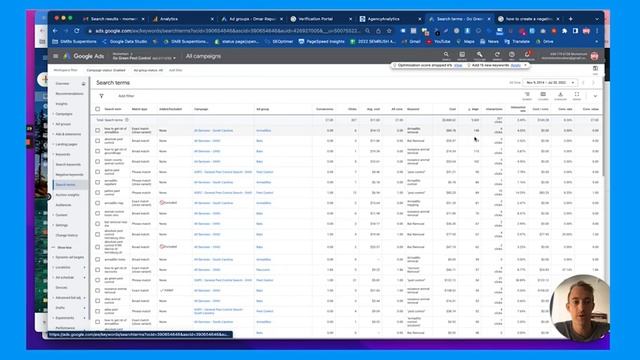Viewport: 640px width, 360px height.
Task: Open the Chrome three-dot menu
Action: click(597, 31)
